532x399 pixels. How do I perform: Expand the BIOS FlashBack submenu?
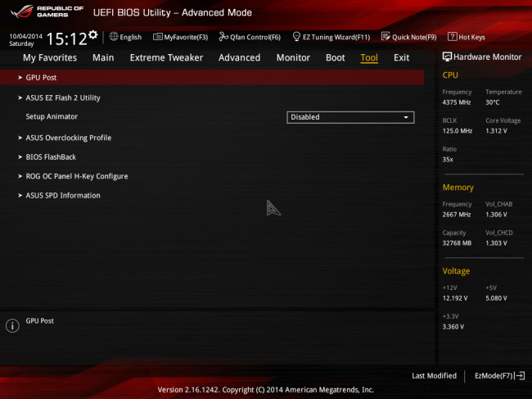coord(51,156)
